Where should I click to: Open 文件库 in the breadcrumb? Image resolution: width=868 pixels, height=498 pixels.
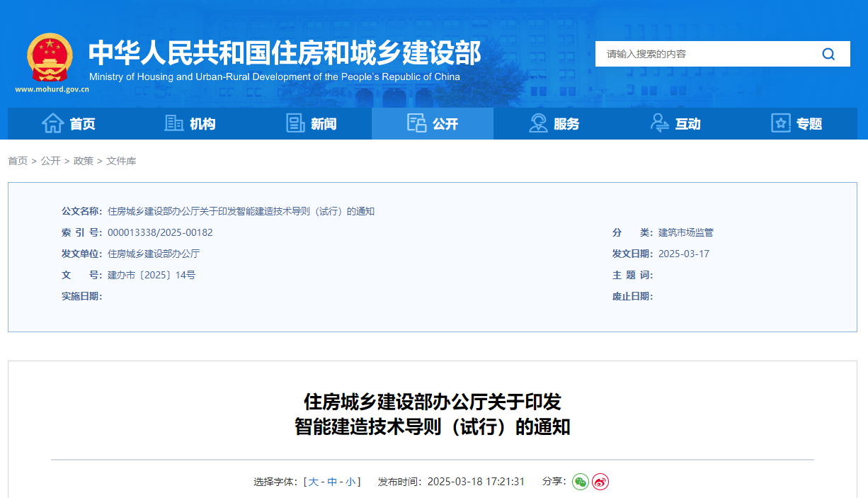coord(121,161)
